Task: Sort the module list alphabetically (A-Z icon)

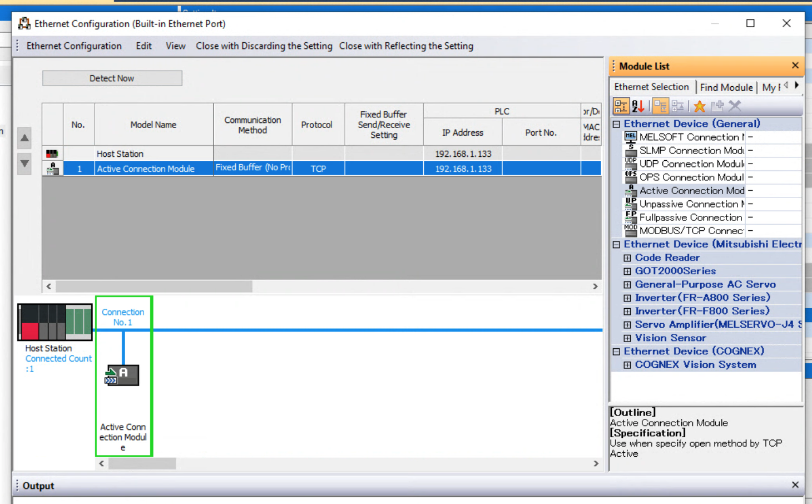Action: [638, 106]
